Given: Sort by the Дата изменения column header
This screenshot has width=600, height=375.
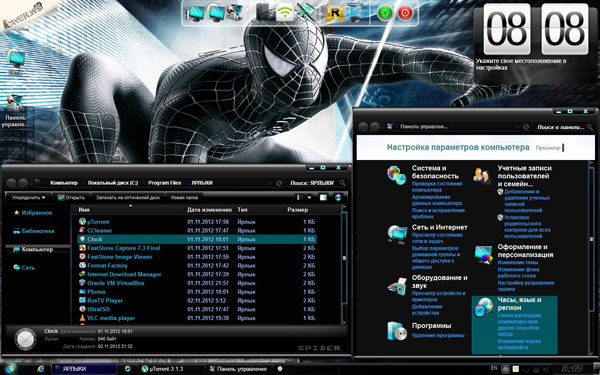Looking at the screenshot, I should click(x=209, y=210).
